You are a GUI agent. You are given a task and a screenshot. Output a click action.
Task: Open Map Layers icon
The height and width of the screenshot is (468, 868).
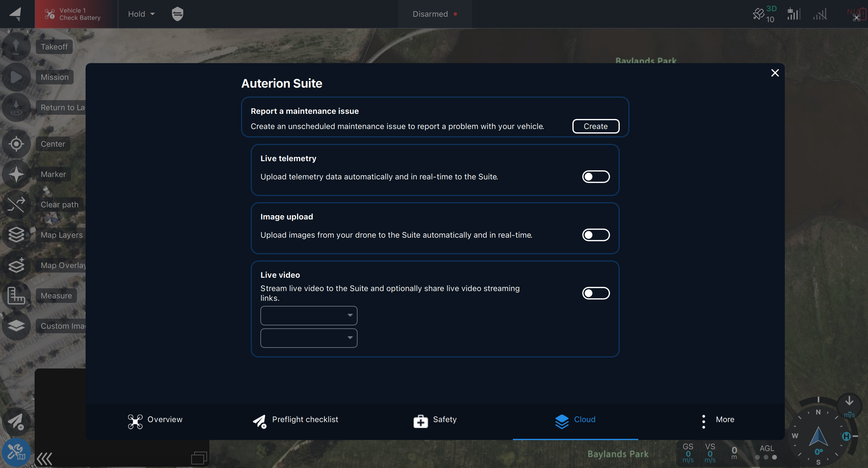[x=16, y=235]
